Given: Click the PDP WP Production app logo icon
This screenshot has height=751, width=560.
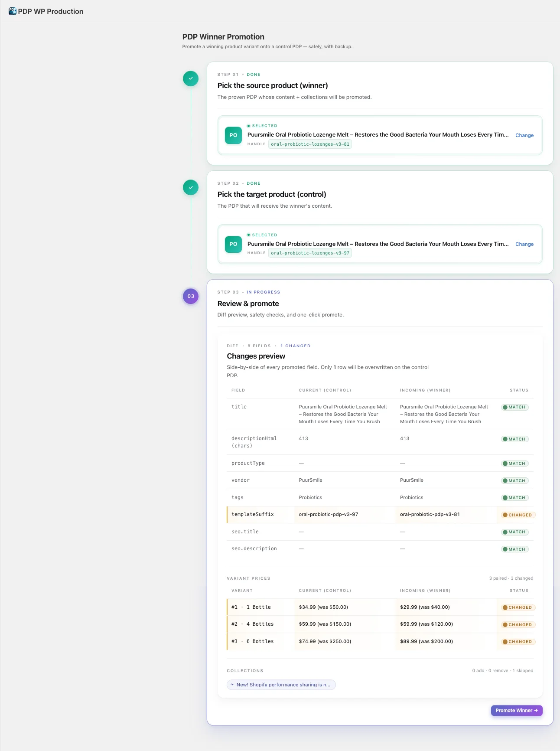Looking at the screenshot, I should [x=13, y=11].
